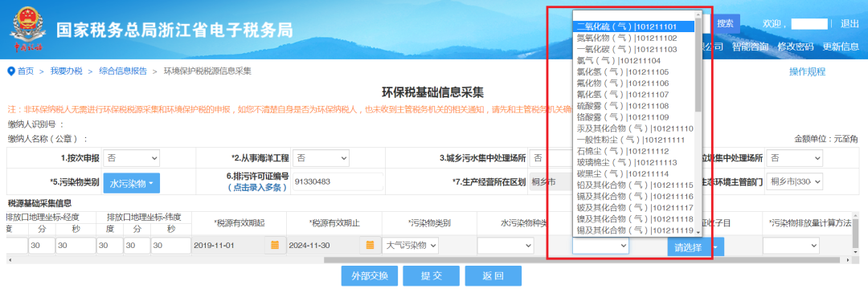This screenshot has width=868, height=301.
Task: Select 氟化物（气）|101211106 option
Action: [633, 83]
